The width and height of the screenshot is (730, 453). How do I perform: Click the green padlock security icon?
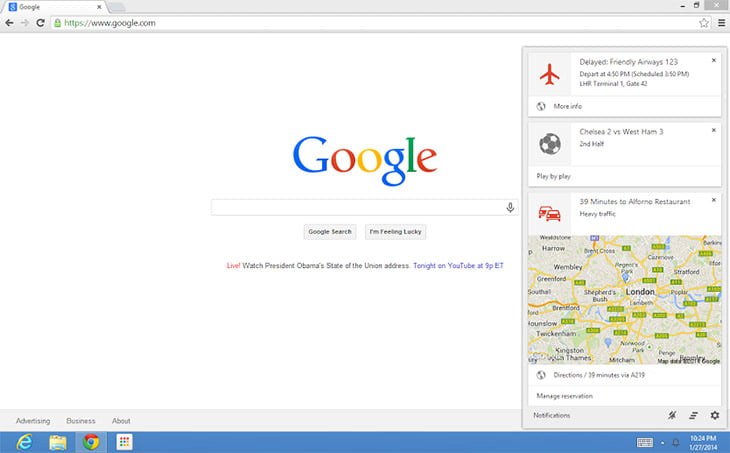click(57, 23)
